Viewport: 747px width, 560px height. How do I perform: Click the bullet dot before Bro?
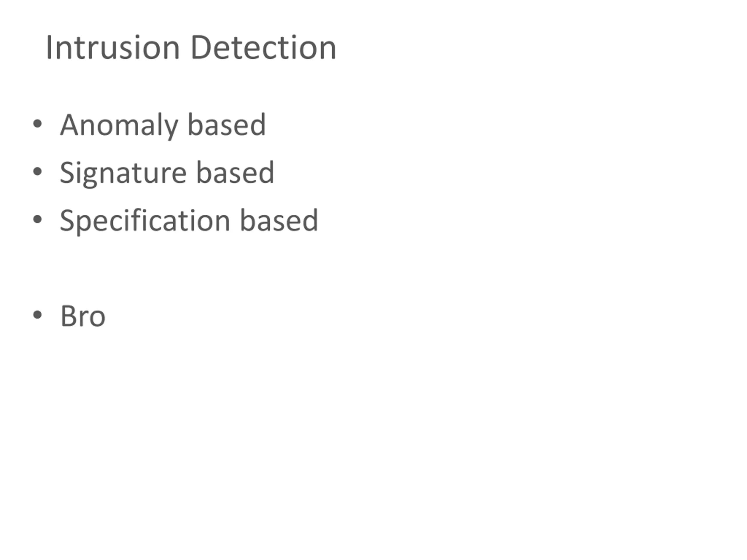tap(37, 315)
